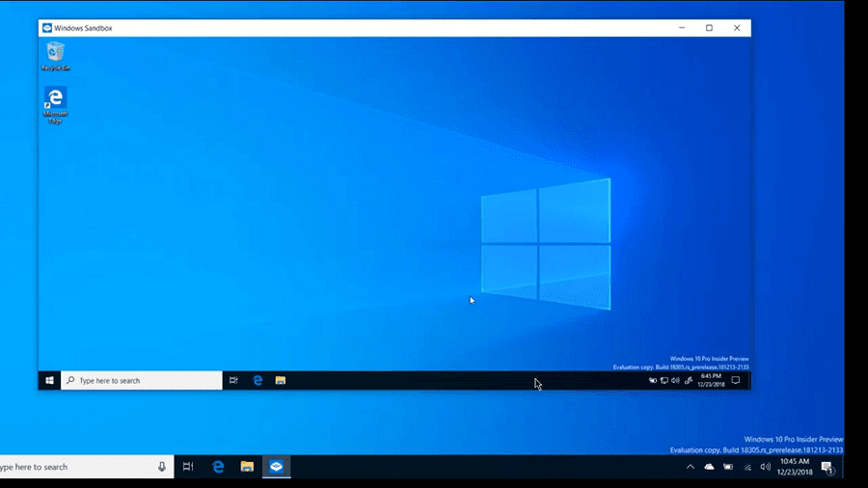
Task: Open OneDrive from the host system tray
Action: (x=709, y=467)
